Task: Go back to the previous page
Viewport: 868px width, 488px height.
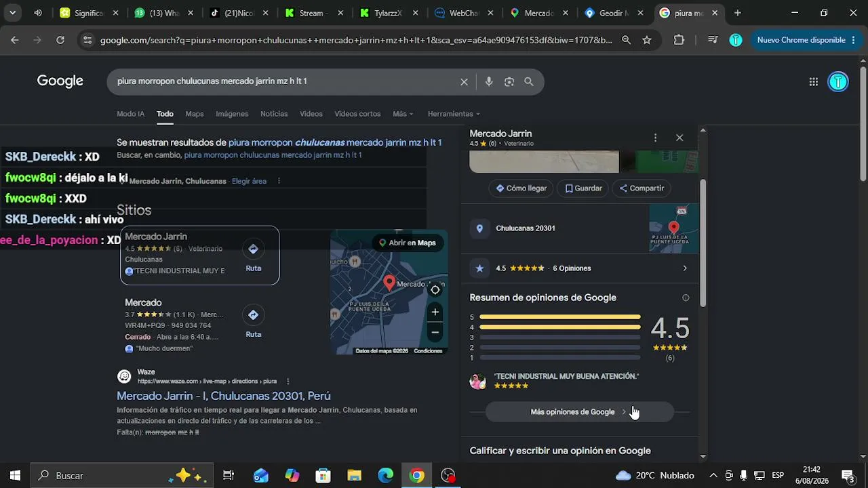Action: [x=15, y=40]
